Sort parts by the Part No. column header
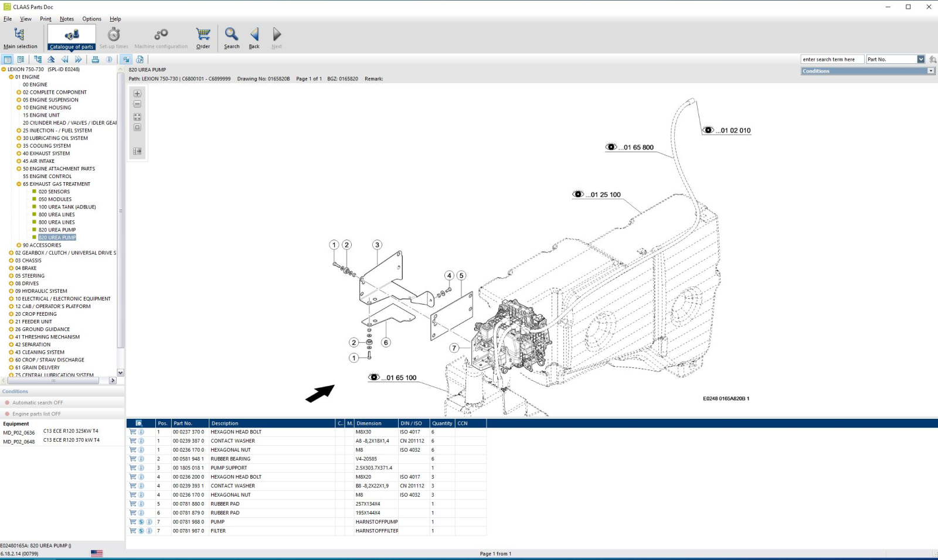The width and height of the screenshot is (938, 560). [x=191, y=424]
